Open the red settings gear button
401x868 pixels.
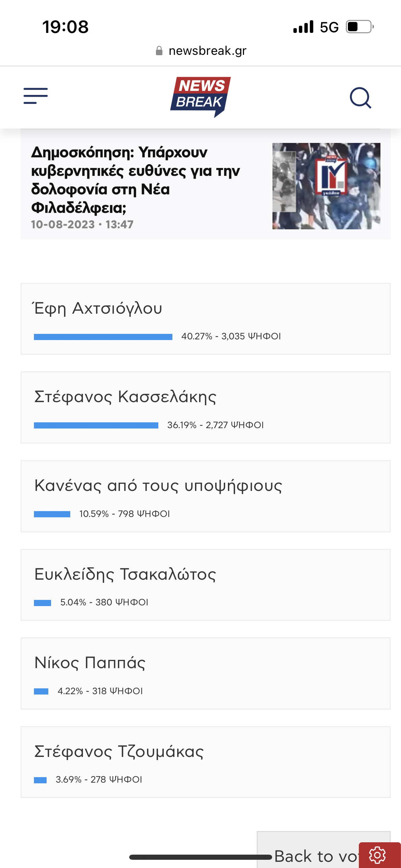click(378, 855)
